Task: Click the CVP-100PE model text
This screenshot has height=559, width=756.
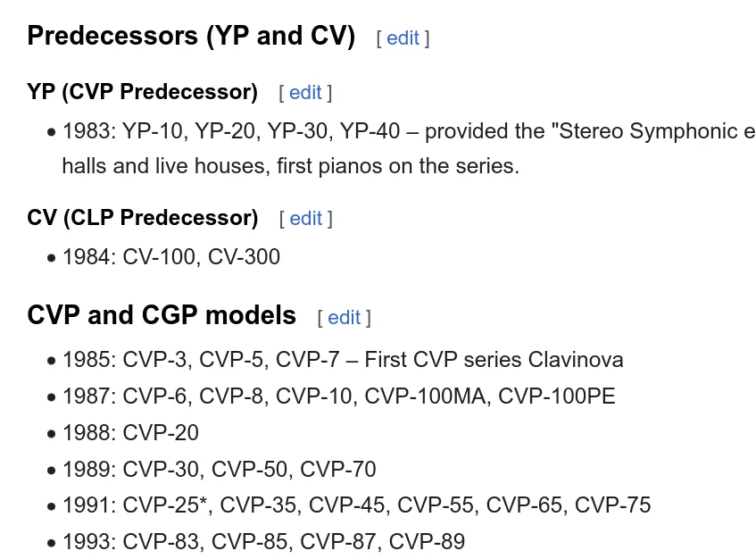Action: point(556,396)
